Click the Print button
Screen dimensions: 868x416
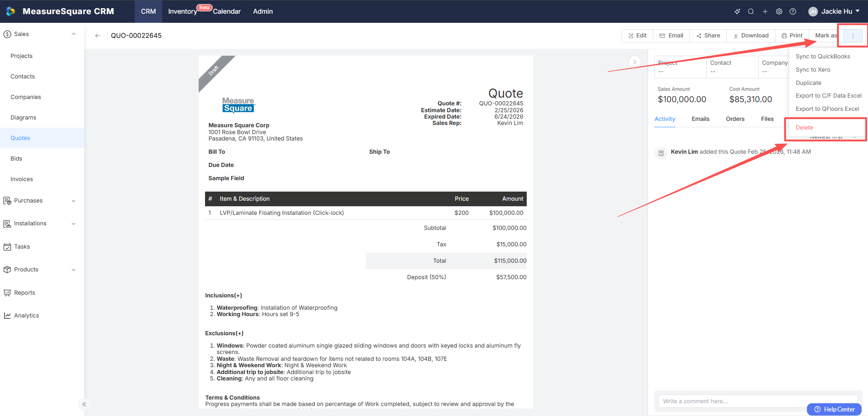[792, 36]
